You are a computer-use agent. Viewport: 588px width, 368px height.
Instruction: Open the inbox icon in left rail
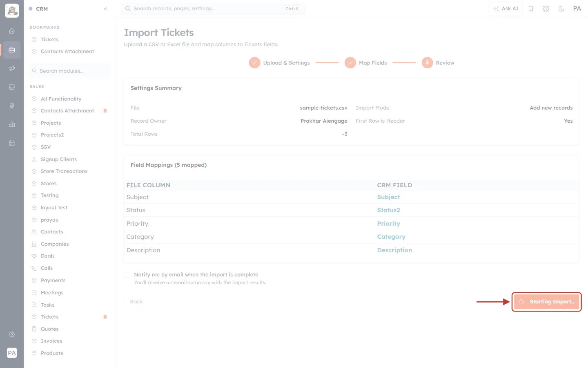[x=12, y=87]
